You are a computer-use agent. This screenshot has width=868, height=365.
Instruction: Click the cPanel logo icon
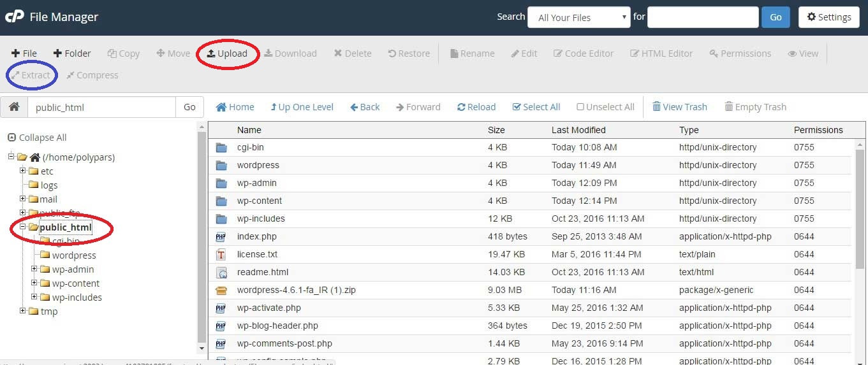(15, 17)
